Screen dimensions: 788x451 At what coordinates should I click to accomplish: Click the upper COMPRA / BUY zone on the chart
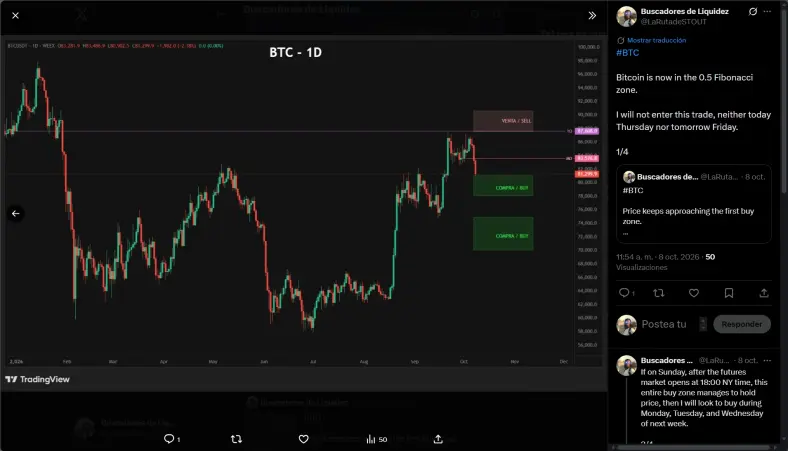(x=503, y=185)
